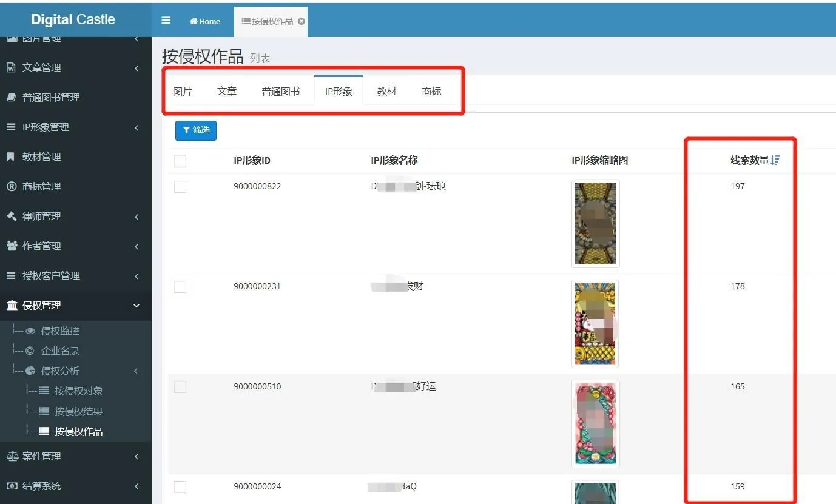Click the 侵权管理 institution icon
The image size is (836, 504).
pyautogui.click(x=12, y=305)
